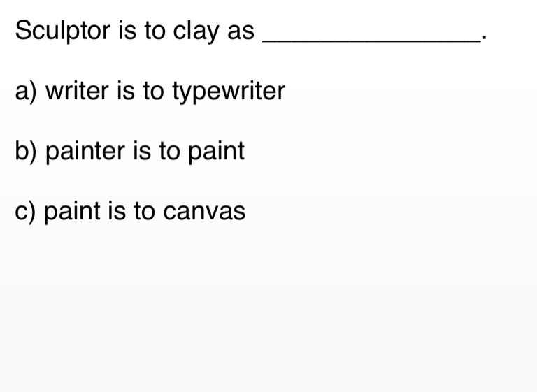Click the word typewriter in option a
The width and height of the screenshot is (537, 392).
[x=229, y=92]
